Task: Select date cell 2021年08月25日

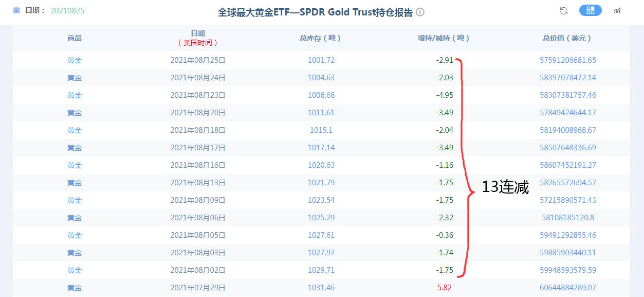Action: click(198, 60)
